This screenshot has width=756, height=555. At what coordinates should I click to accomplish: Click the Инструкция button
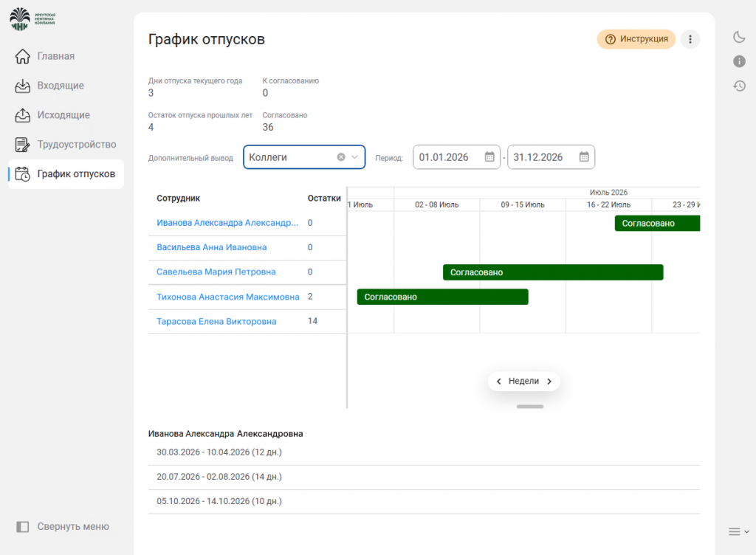click(636, 39)
